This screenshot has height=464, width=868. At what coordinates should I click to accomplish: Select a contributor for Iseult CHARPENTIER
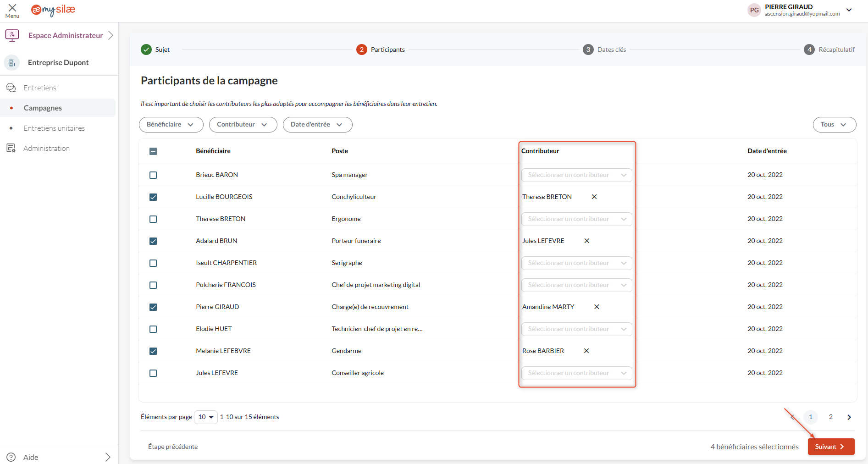click(x=576, y=263)
